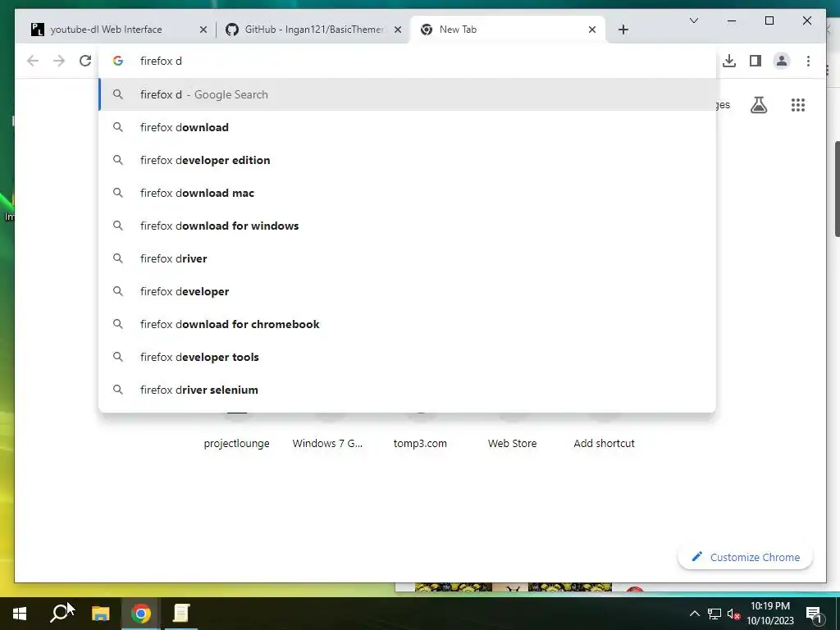Click the Google icon in the address bar
The height and width of the screenshot is (630, 840).
pyautogui.click(x=118, y=61)
